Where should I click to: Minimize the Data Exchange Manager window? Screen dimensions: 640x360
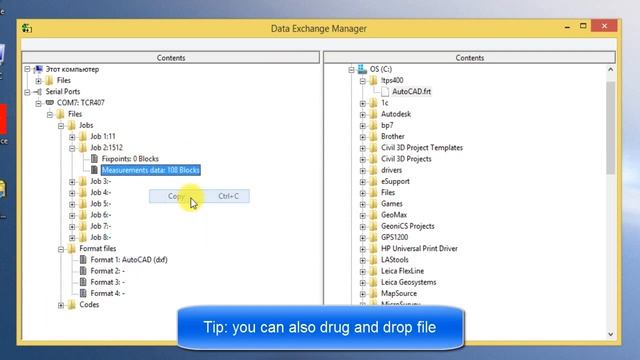[x=567, y=27]
